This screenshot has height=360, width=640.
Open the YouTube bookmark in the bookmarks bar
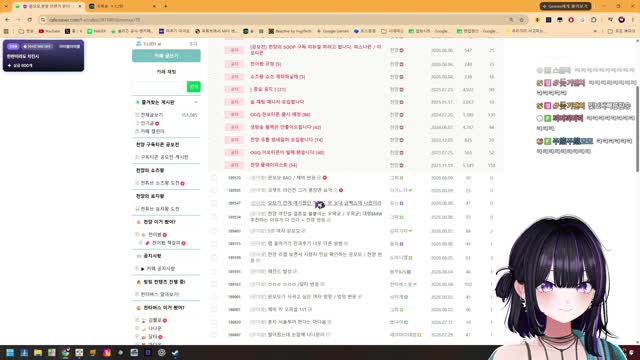[x=49, y=31]
